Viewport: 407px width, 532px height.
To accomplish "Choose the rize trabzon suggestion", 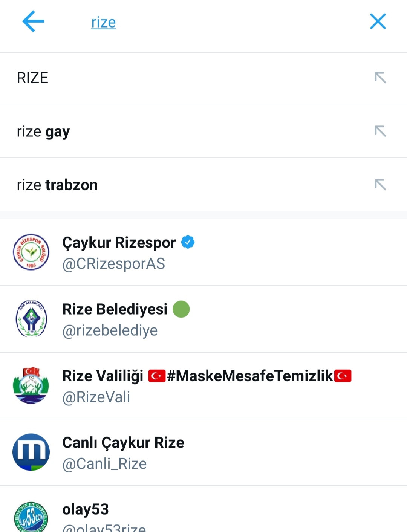I will click(x=203, y=185).
